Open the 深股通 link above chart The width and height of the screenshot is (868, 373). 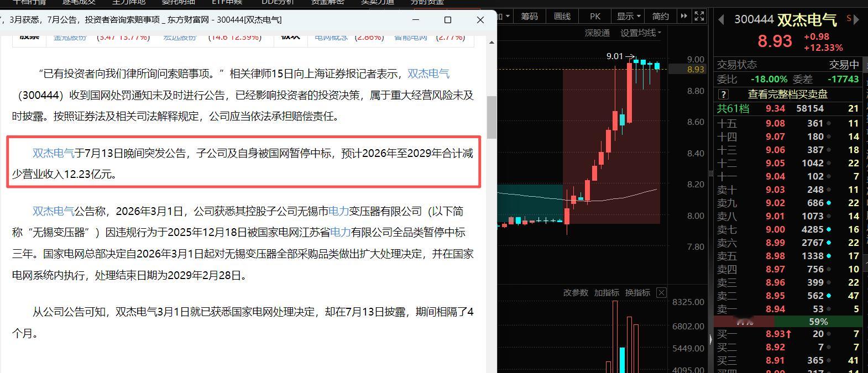597,33
